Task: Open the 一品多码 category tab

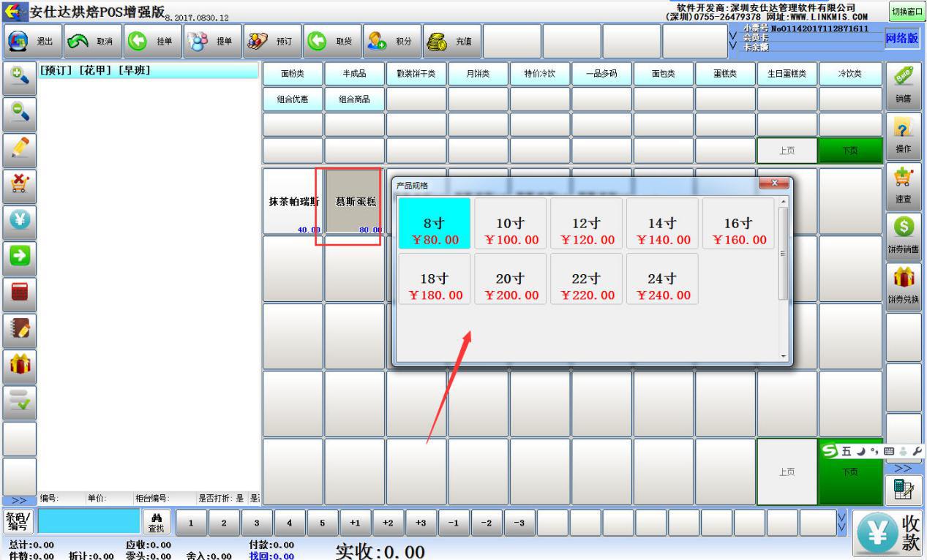Action: (x=601, y=74)
